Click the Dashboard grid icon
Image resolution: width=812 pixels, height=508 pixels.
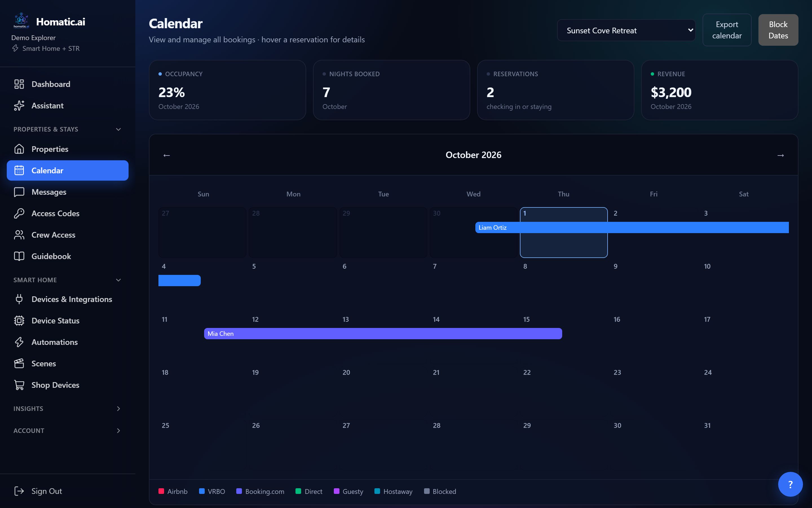tap(19, 84)
